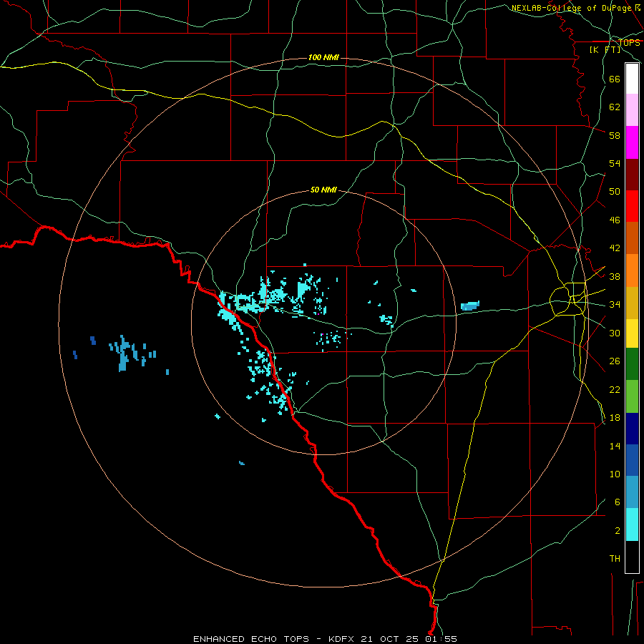Click the 46 scale value
Viewport: 644px width, 644px height.
point(615,220)
